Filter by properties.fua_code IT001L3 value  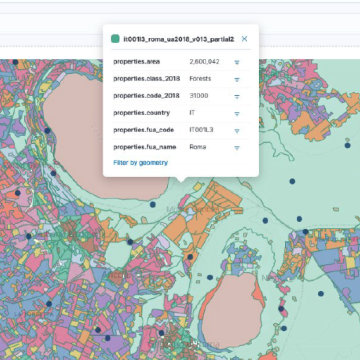click(x=237, y=131)
